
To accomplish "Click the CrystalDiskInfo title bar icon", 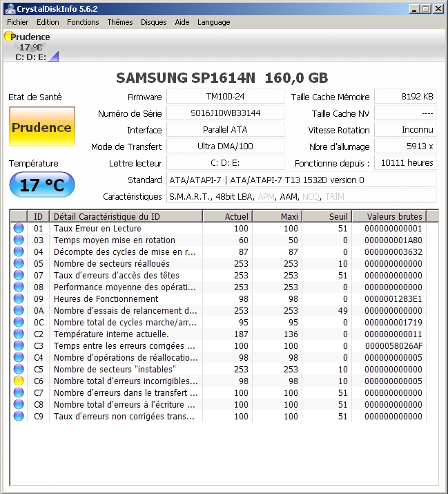I will [10, 8].
